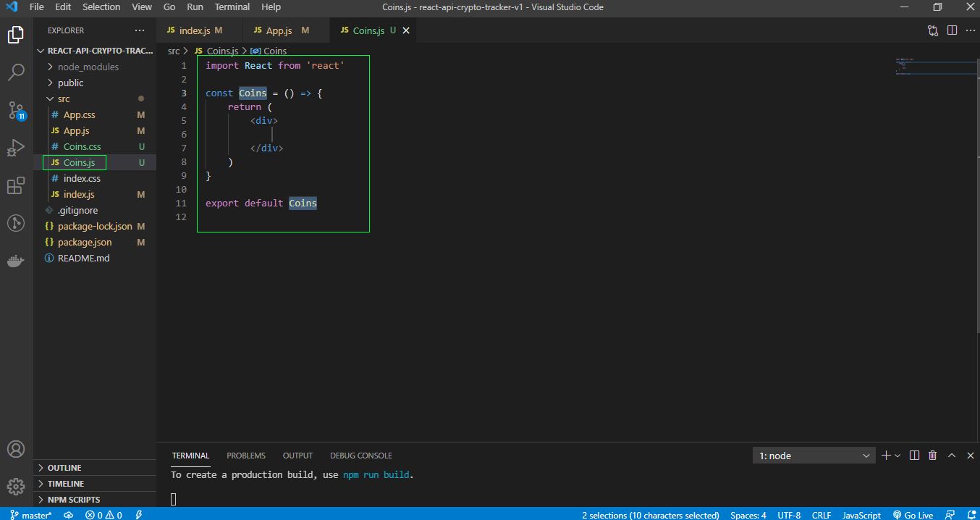Click the Coins symbol breadcrumb
This screenshot has height=520, width=980.
269,51
